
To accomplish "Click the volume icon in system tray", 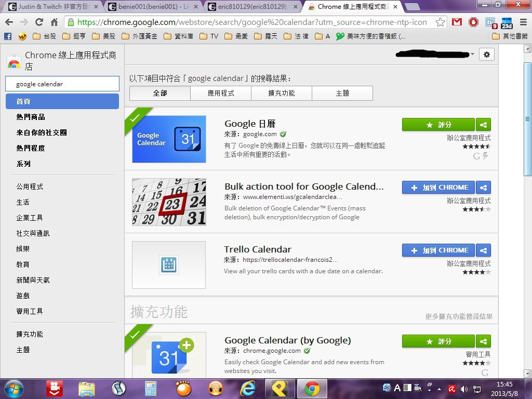I will [x=464, y=389].
